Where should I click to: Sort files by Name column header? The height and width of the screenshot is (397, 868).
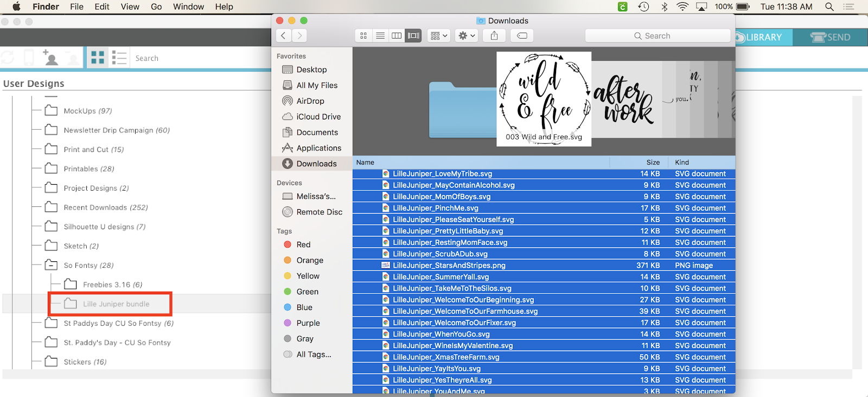coord(481,162)
